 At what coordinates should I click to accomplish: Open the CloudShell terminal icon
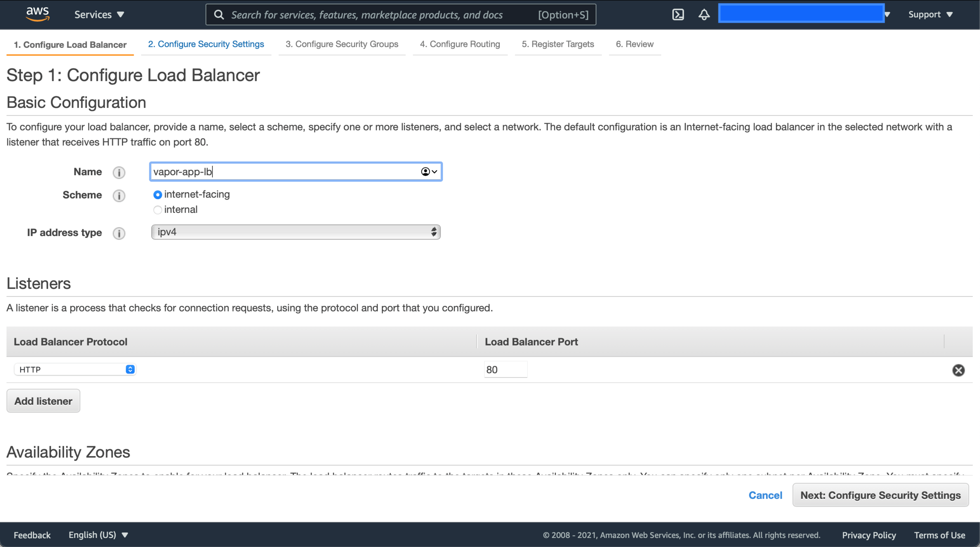(x=678, y=15)
